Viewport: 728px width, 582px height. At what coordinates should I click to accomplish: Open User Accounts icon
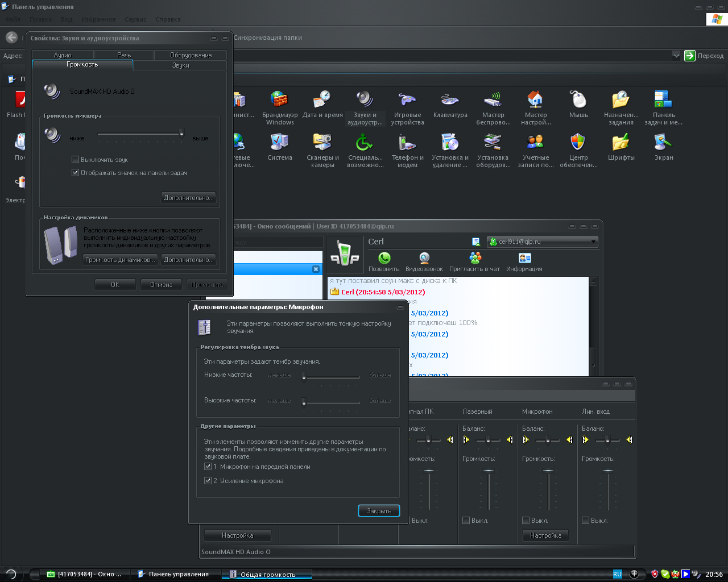coord(536,151)
